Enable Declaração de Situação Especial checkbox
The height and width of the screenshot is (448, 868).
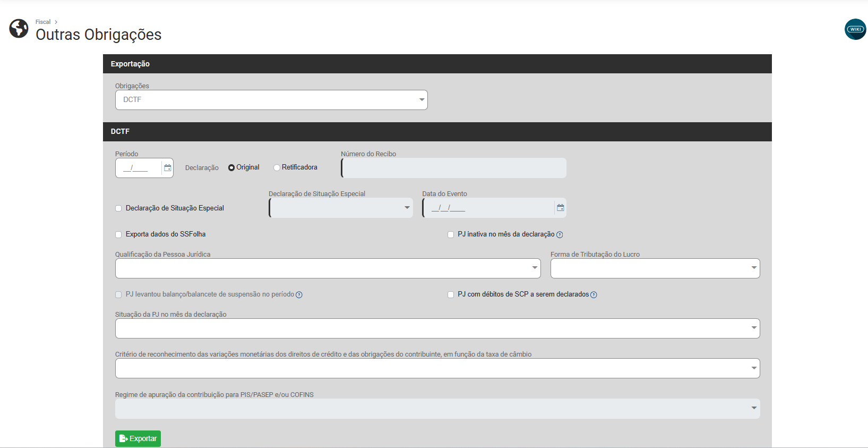pyautogui.click(x=118, y=208)
